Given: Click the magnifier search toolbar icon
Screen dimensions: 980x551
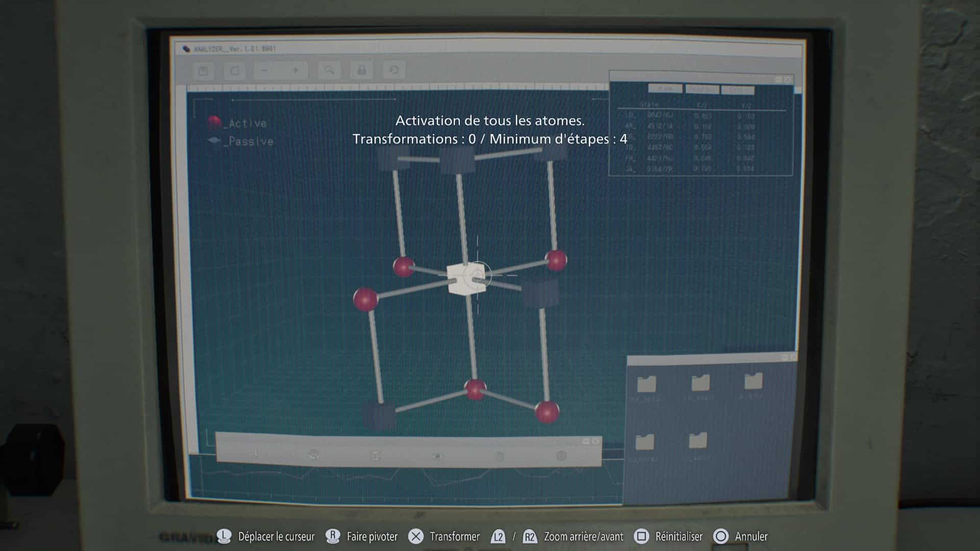Looking at the screenshot, I should pos(329,70).
